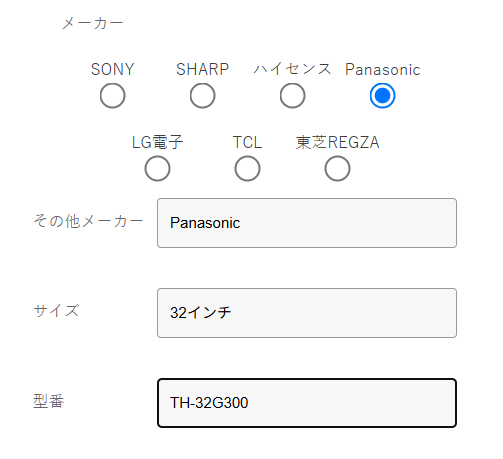Click the LG電子 label text
This screenshot has height=459, width=503.
[157, 142]
